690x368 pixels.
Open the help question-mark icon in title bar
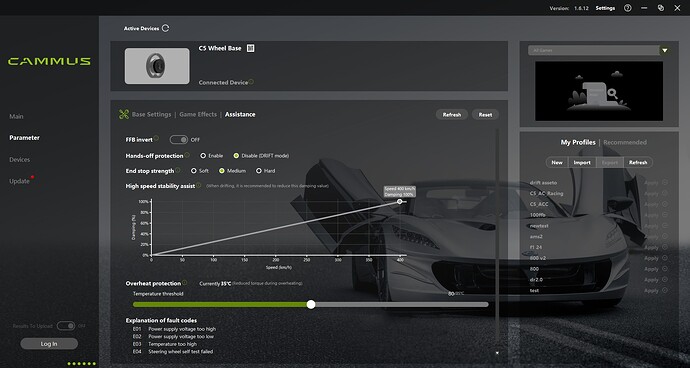coord(628,8)
